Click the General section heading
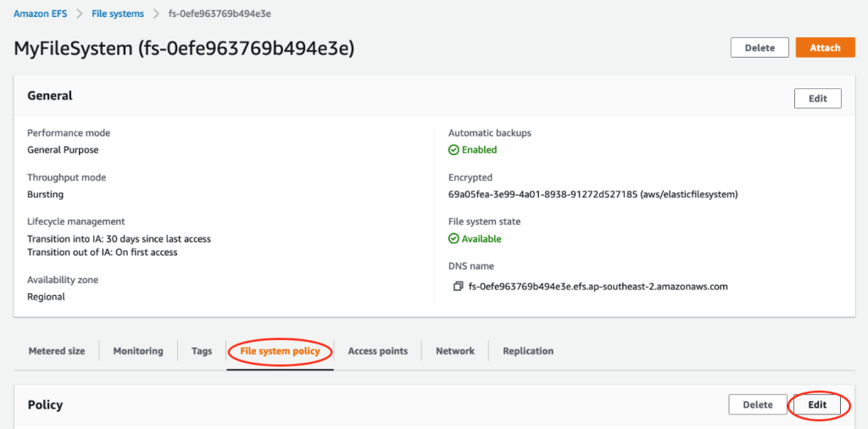This screenshot has width=868, height=429. [x=50, y=96]
